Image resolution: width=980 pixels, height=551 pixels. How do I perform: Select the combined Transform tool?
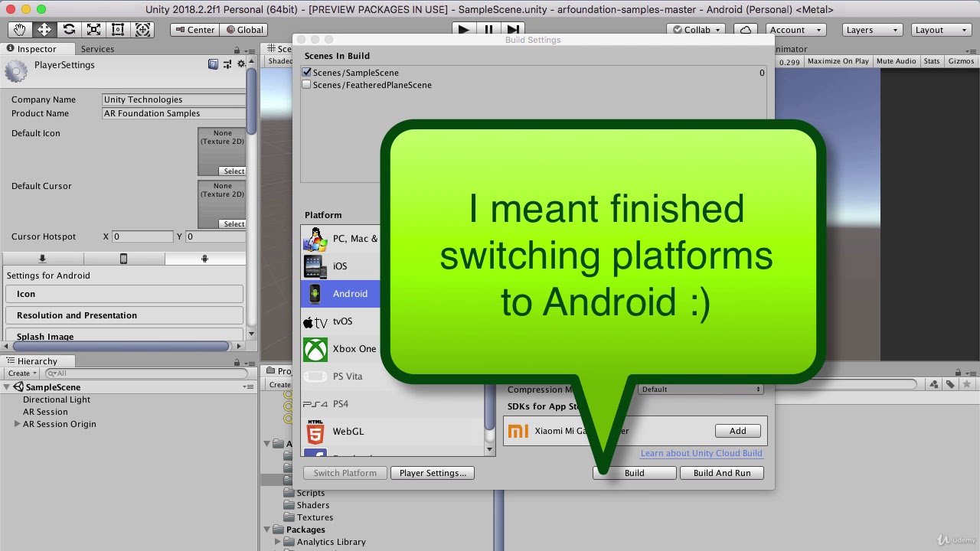point(142,30)
